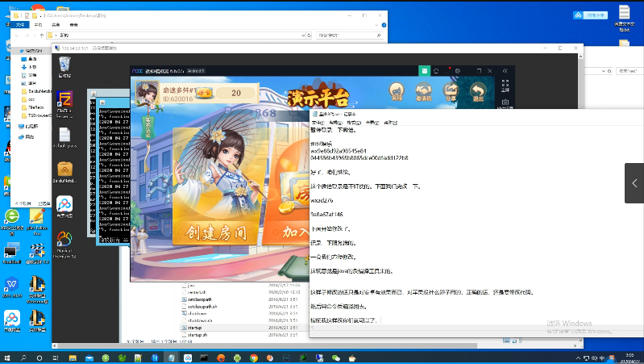Open Notepad 格式 menu
The height and width of the screenshot is (364, 644).
pyautogui.click(x=354, y=123)
